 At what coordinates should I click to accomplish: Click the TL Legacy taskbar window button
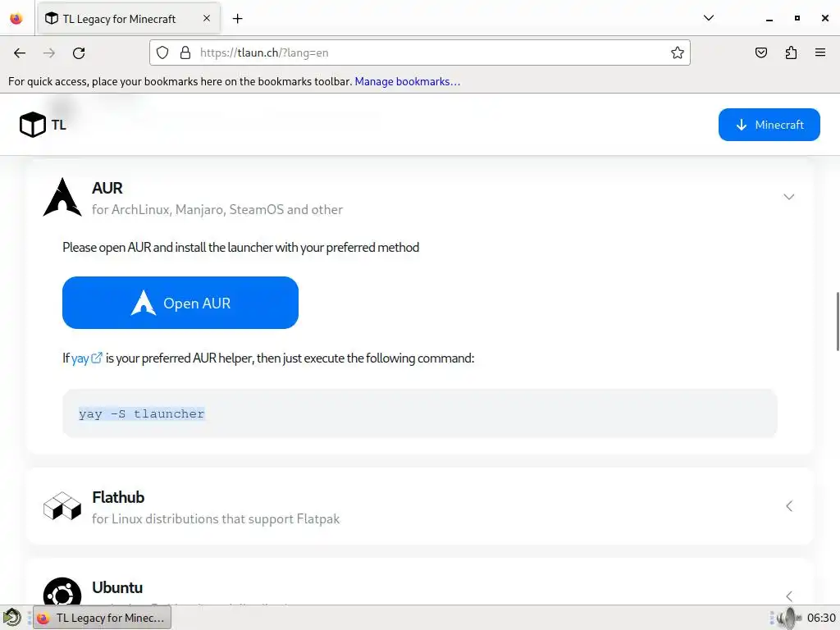pyautogui.click(x=103, y=618)
